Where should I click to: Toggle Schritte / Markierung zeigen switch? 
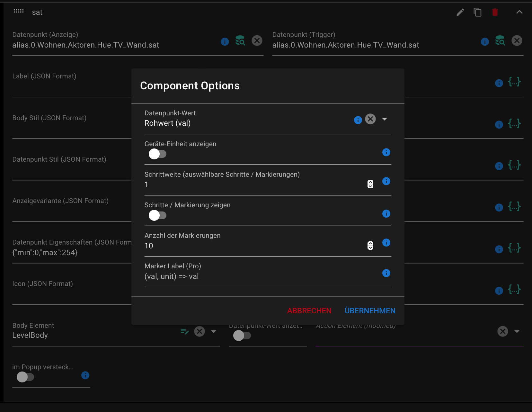(157, 215)
